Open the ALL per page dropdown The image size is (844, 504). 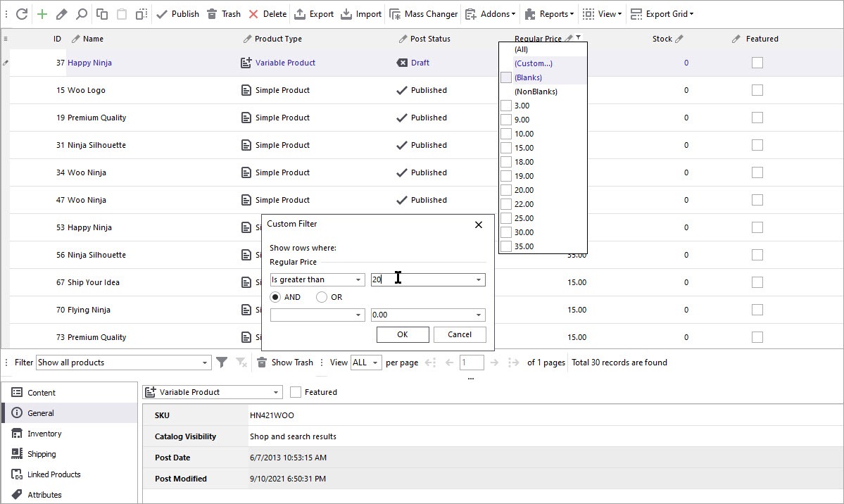click(366, 362)
